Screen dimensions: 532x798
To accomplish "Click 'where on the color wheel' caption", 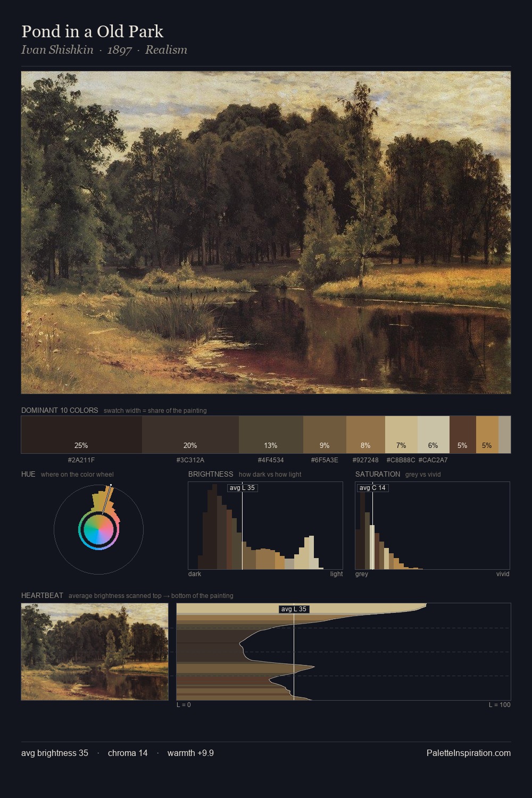I will (x=77, y=475).
